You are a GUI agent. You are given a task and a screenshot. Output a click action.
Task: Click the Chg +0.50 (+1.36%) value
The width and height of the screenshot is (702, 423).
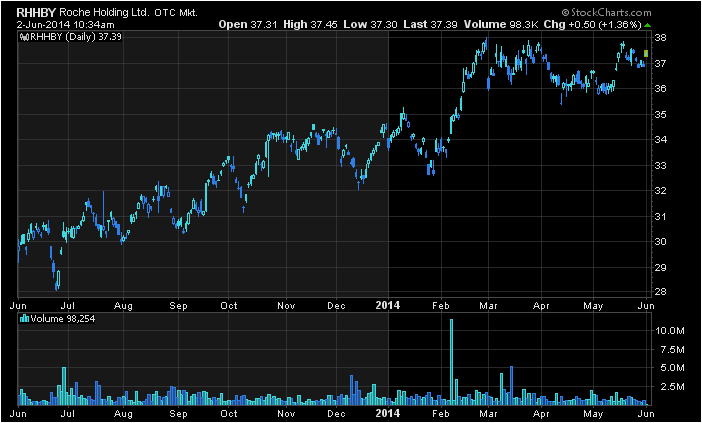point(592,25)
